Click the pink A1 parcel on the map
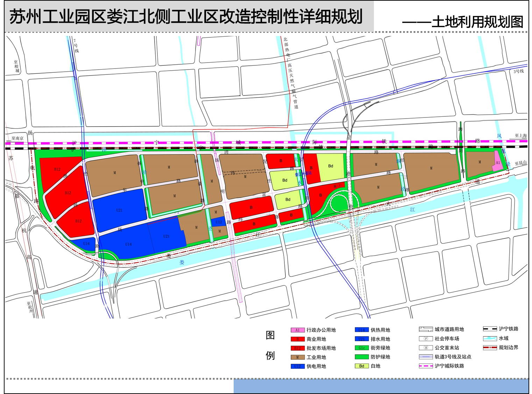Image resolution: width=532 pixels, height=394 pixels. [497, 162]
